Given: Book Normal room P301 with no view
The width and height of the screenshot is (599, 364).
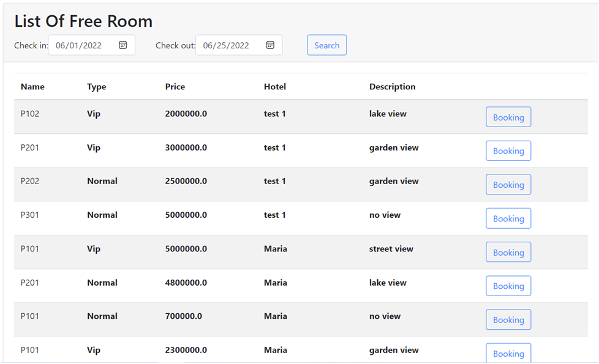Looking at the screenshot, I should click(508, 218).
